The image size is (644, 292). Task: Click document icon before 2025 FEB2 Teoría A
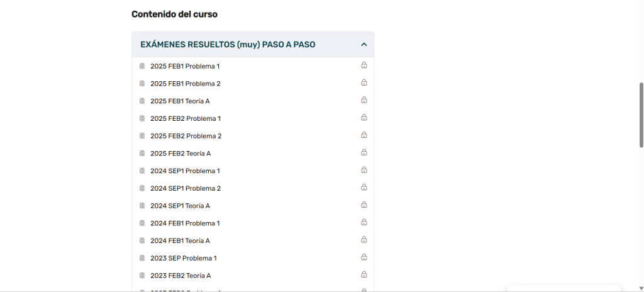(x=142, y=154)
